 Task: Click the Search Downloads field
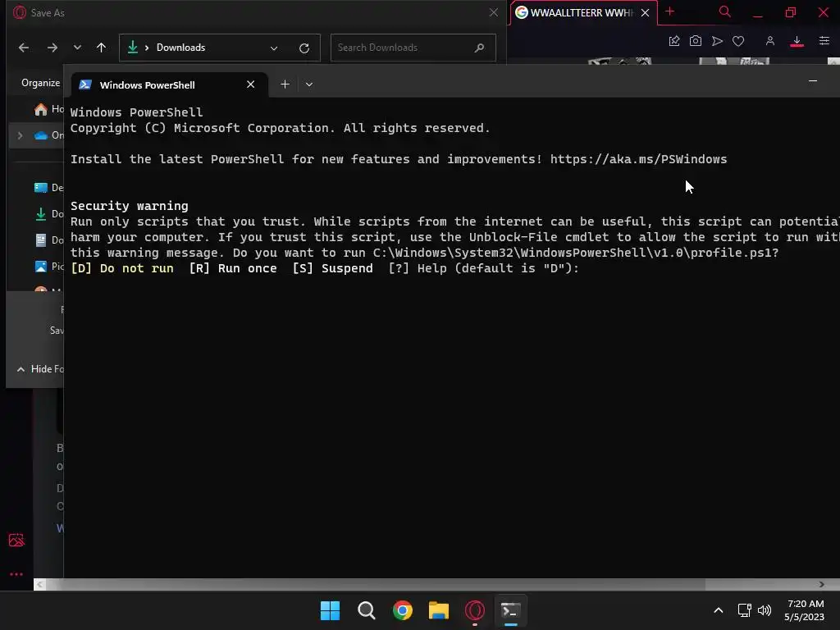click(413, 48)
